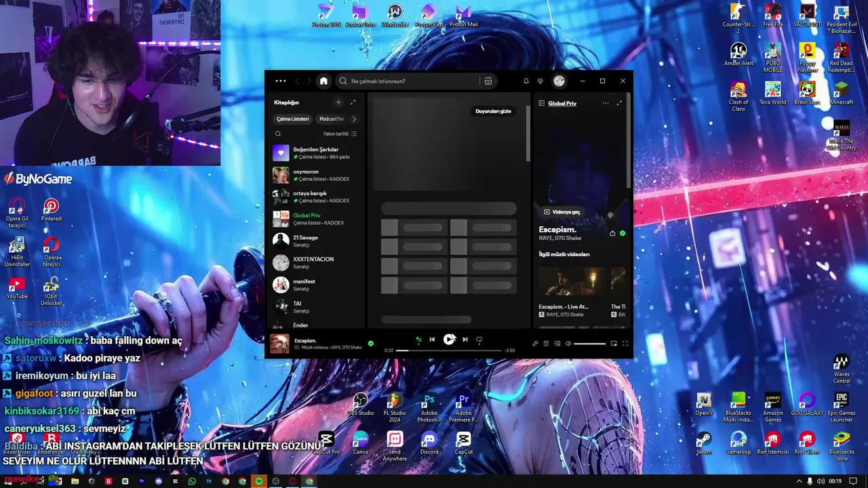
Task: Open Discord desktop shortcut
Action: point(429,443)
